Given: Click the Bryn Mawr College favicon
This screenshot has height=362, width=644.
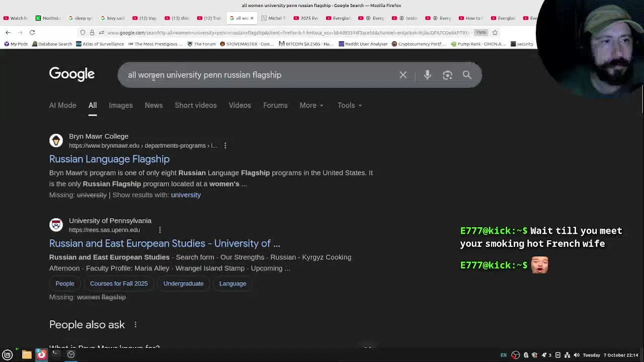Looking at the screenshot, I should pos(56,141).
